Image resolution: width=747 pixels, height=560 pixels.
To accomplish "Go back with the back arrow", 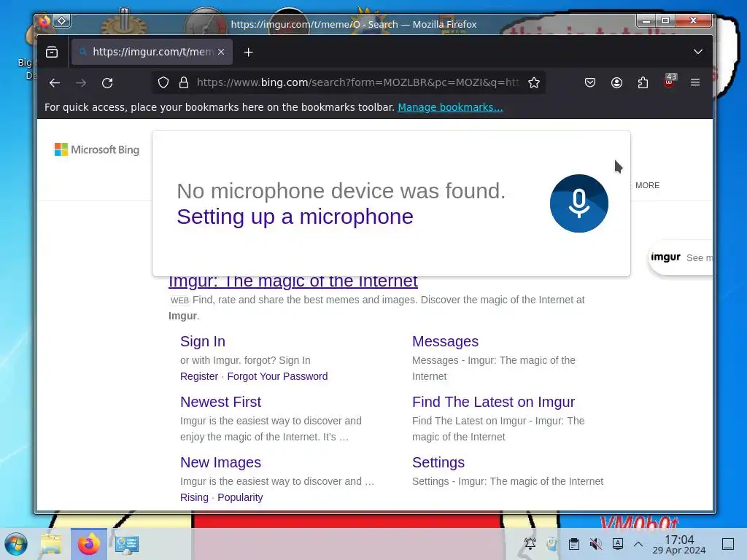I will 55,83.
